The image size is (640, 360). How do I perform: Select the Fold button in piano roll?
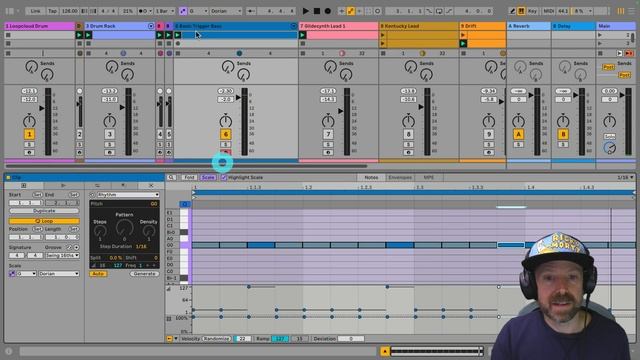(189, 178)
